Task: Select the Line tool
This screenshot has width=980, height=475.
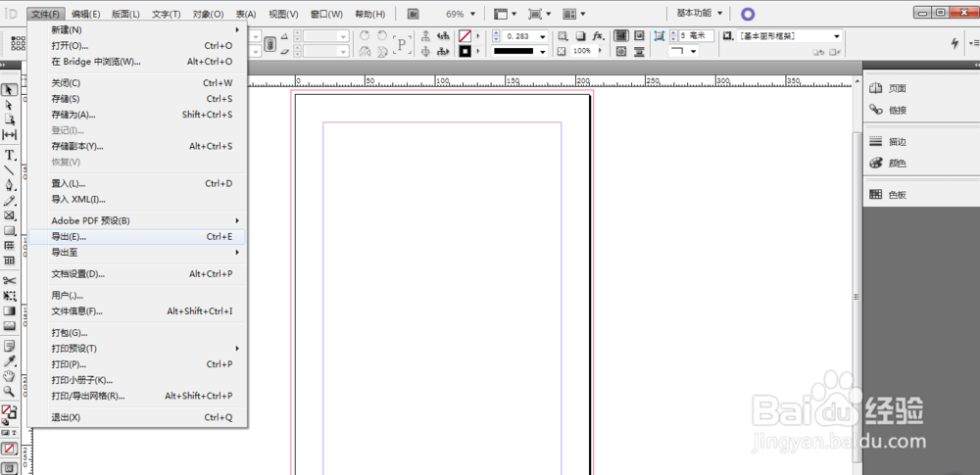Action: (10, 170)
